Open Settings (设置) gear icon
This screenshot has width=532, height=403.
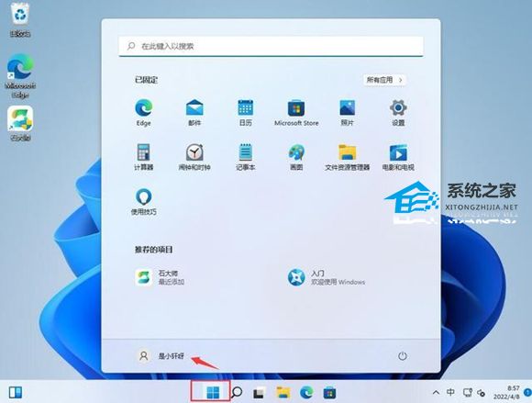pyautogui.click(x=398, y=113)
